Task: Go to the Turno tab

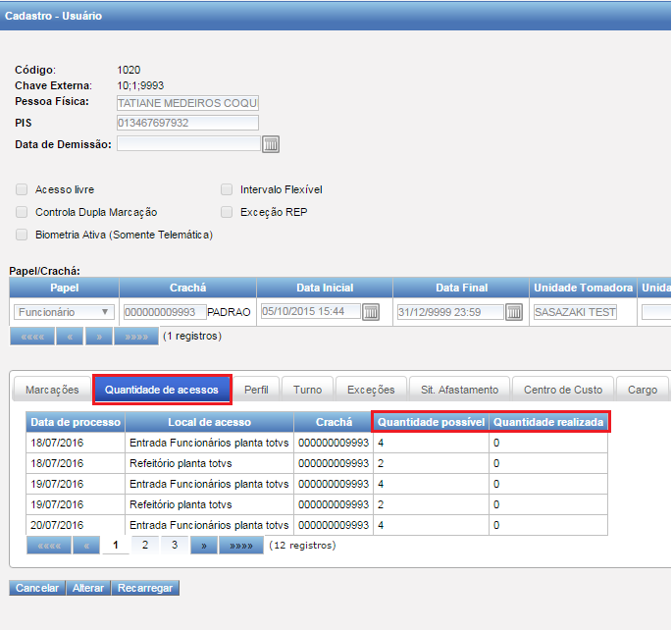Action: (307, 390)
